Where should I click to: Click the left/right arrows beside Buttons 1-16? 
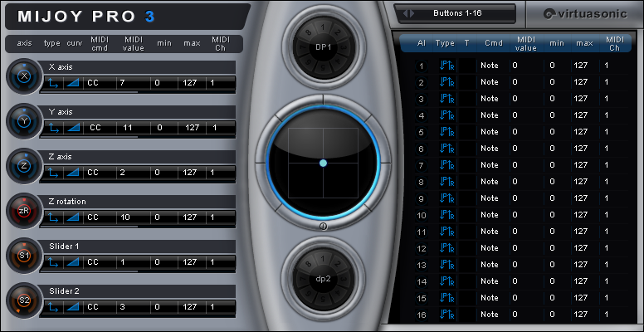(408, 13)
